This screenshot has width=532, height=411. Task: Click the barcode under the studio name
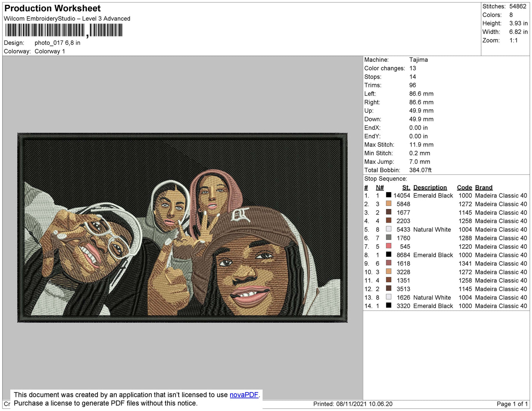pyautogui.click(x=63, y=31)
